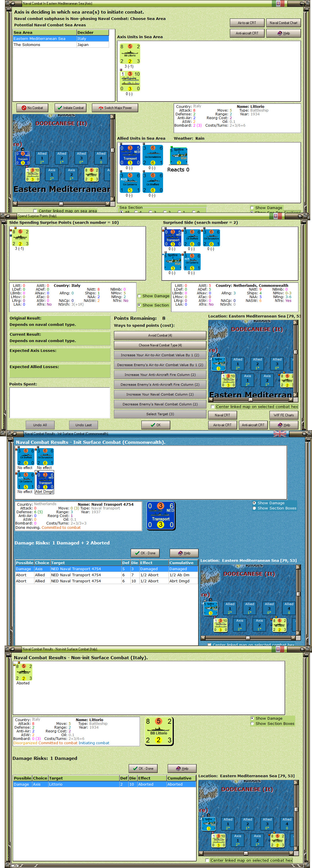This screenshot has width=312, height=868.
Task: Click Choose Naval Combat Type (4)
Action: [x=160, y=345]
